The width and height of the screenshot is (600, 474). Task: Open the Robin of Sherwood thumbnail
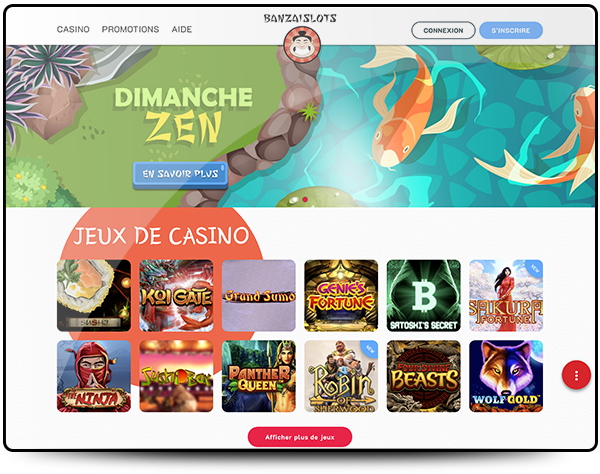341,376
